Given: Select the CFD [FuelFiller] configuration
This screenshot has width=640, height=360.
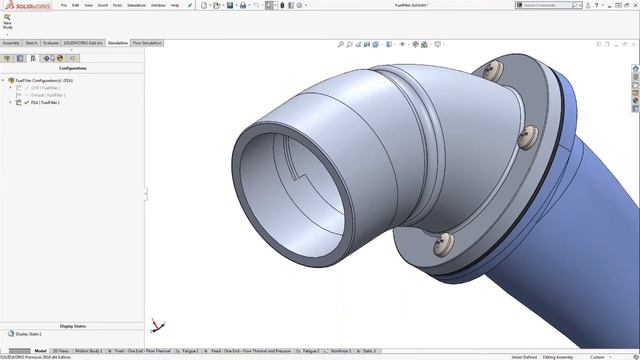Looking at the screenshot, I should pos(45,88).
